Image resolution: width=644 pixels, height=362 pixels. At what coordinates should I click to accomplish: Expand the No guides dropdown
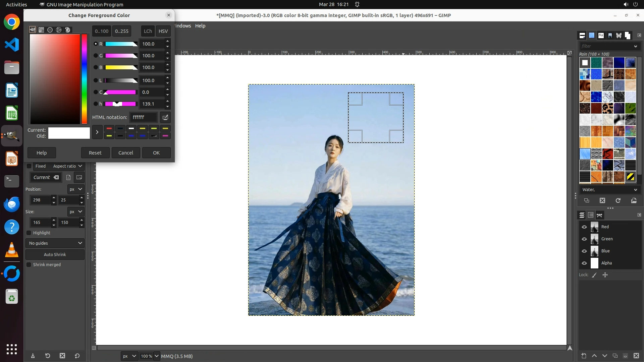tap(55, 243)
